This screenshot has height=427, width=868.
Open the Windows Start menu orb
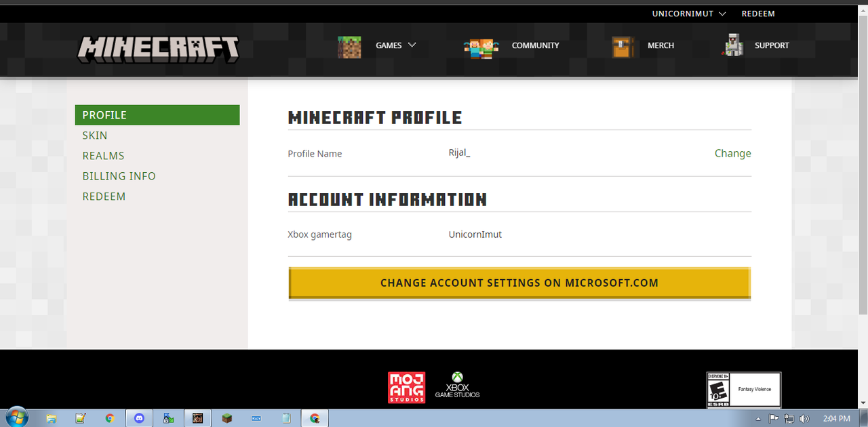16,418
